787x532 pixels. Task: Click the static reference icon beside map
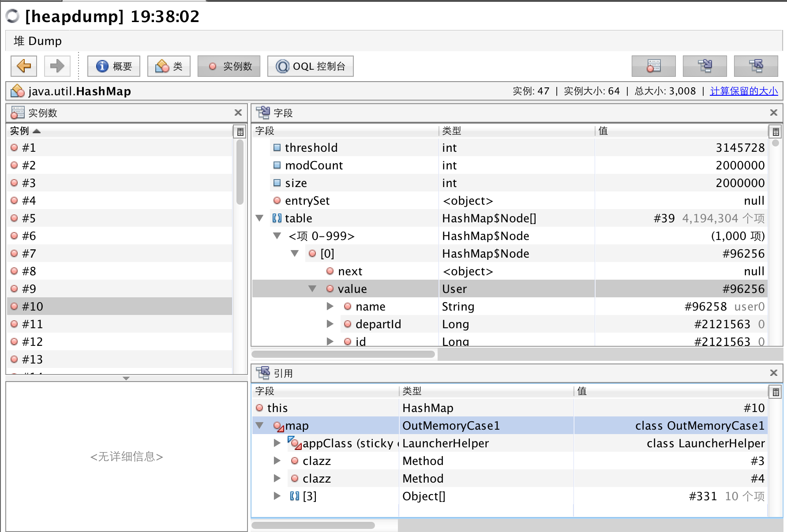tap(278, 426)
